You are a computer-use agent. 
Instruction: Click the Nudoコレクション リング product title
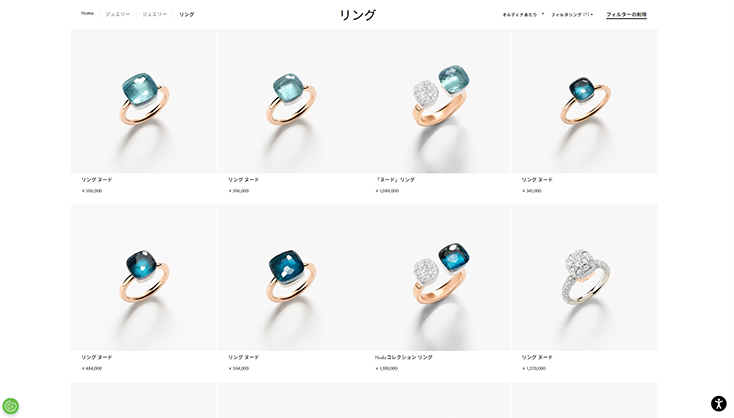click(x=404, y=357)
